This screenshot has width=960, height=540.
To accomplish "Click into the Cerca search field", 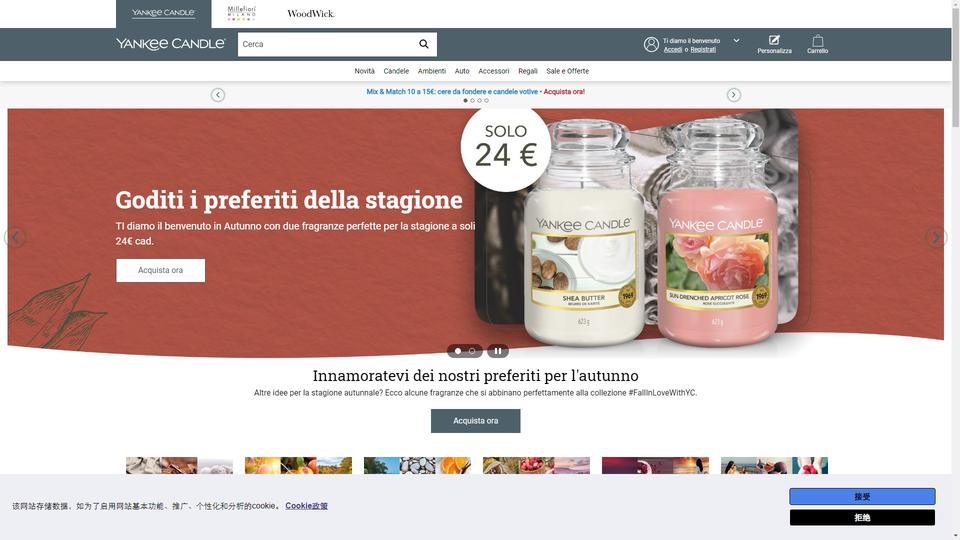I will click(x=326, y=44).
